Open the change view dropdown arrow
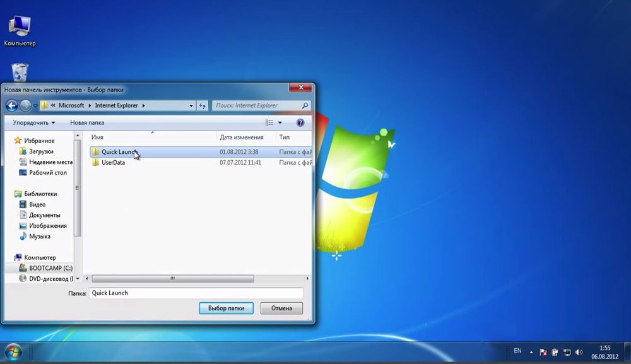 281,122
